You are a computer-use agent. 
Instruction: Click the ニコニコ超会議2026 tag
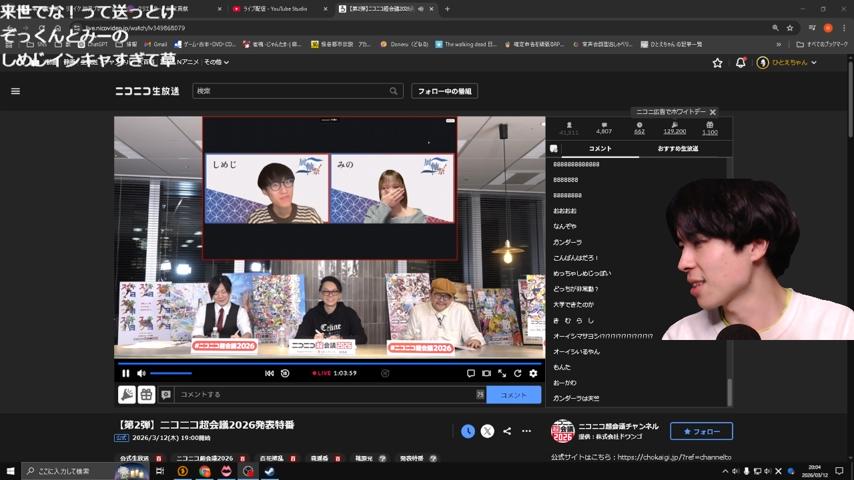point(205,458)
